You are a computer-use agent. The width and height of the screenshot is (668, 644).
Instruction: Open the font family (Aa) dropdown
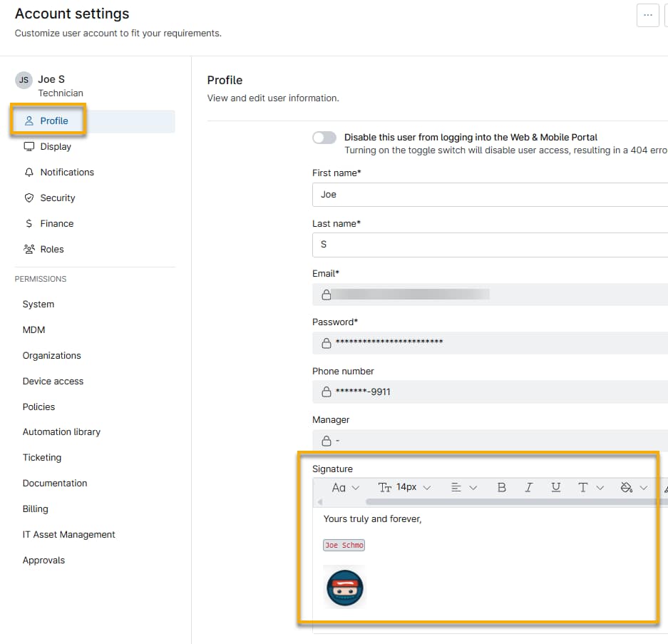point(345,488)
